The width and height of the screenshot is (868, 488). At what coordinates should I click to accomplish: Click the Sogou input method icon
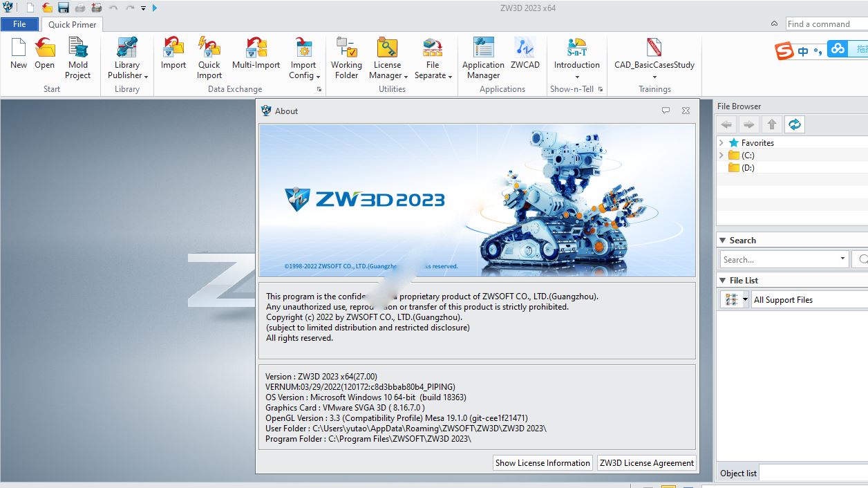(x=784, y=50)
